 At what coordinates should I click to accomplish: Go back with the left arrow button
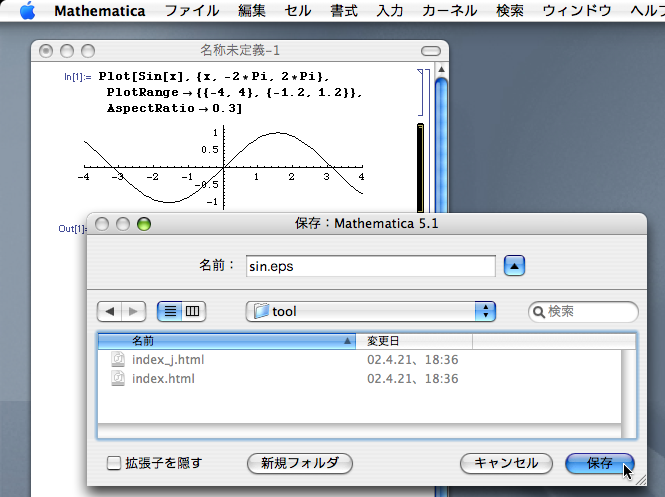tap(110, 311)
